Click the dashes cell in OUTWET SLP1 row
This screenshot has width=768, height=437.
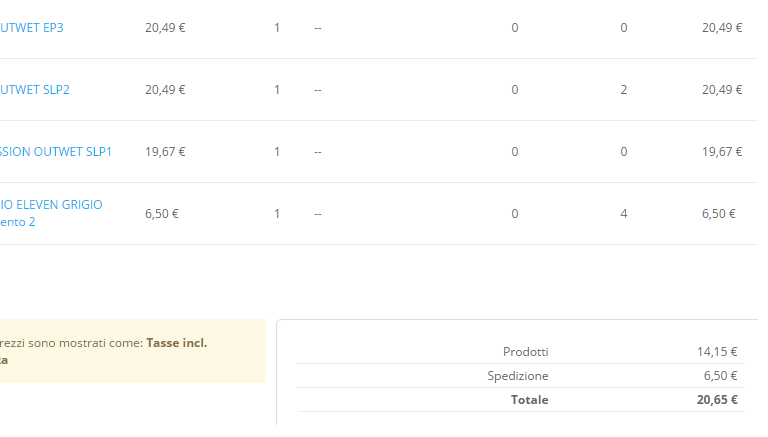[318, 152]
